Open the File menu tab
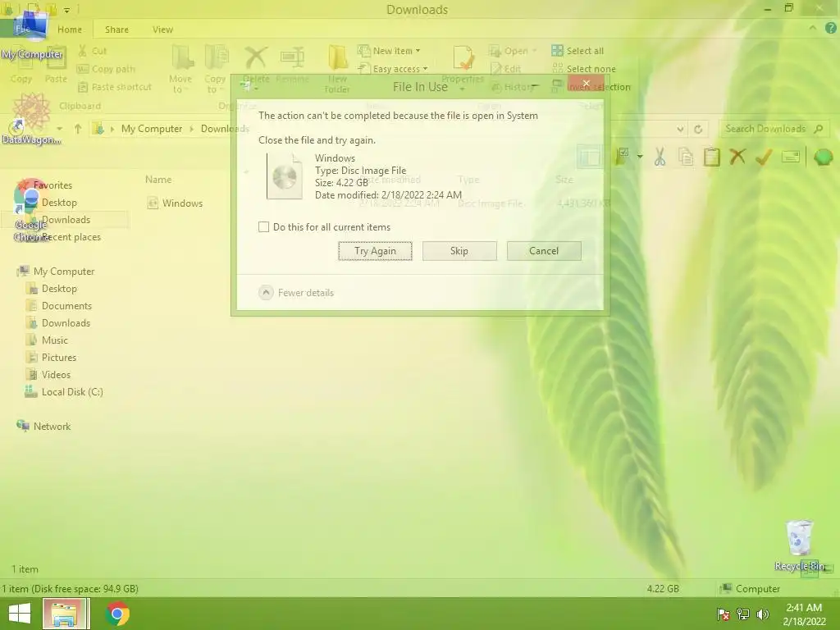Image resolution: width=840 pixels, height=630 pixels. (22, 30)
